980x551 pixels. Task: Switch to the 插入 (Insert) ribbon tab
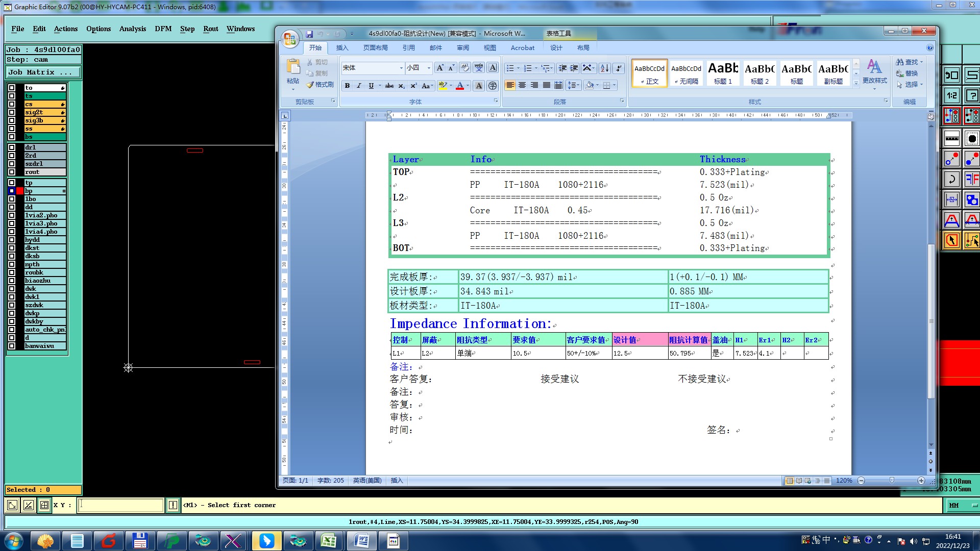[x=342, y=48]
